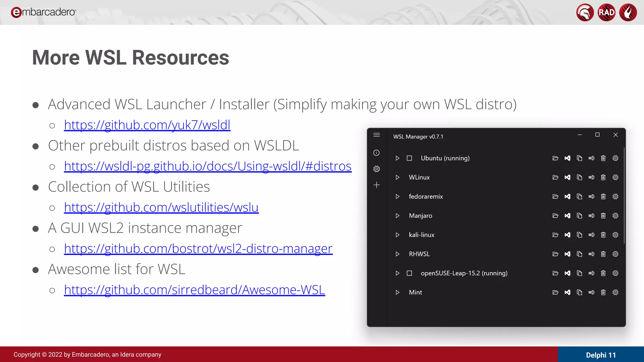Delete the WLinux instance
This screenshot has height=362, width=644.
(x=603, y=177)
